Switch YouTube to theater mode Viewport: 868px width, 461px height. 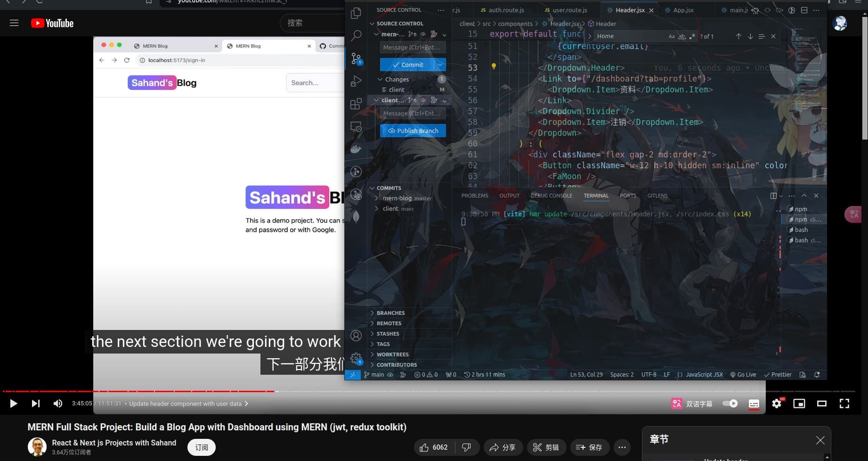coord(822,403)
